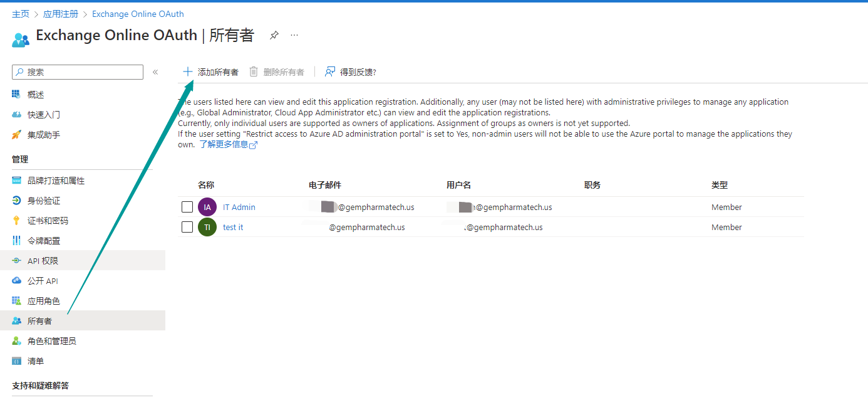Click the Authentication (身份验证) icon
This screenshot has height=400, width=868.
pos(16,201)
